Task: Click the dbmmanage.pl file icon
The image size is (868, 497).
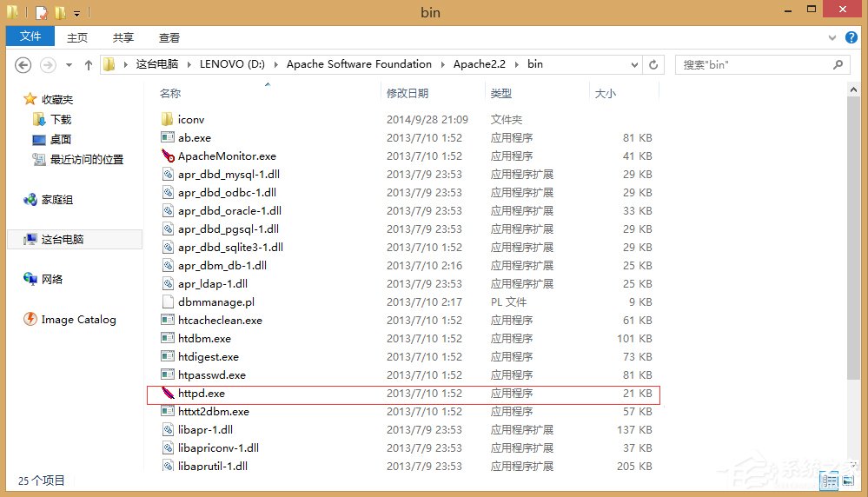Action: [168, 302]
